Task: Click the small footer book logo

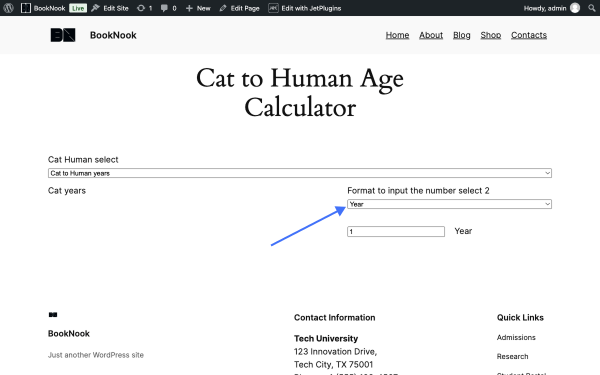Action: [53, 315]
